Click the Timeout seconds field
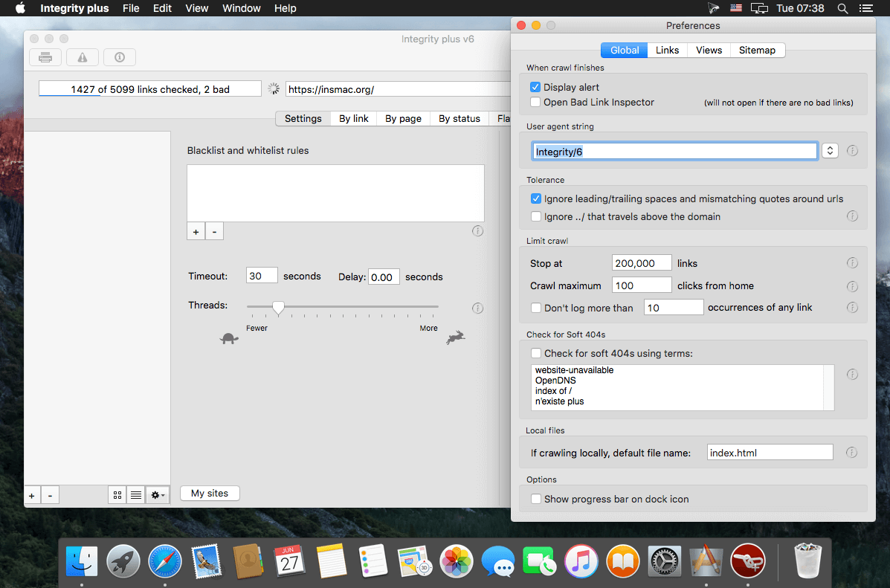The image size is (890, 588). (262, 276)
